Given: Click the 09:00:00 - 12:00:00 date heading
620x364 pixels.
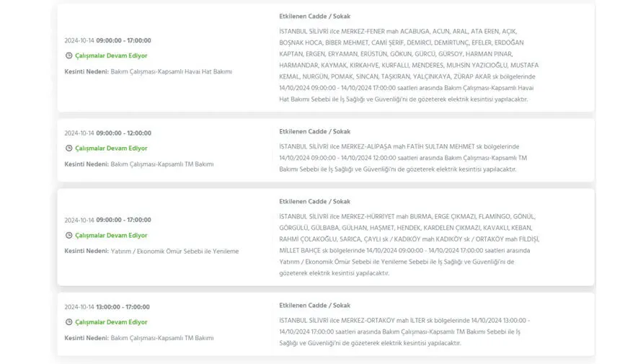Looking at the screenshot, I should [107, 133].
